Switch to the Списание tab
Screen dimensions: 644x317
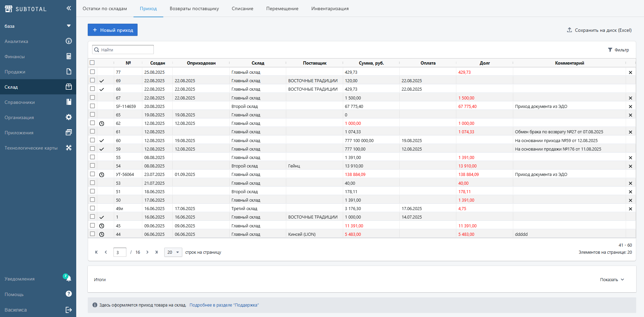pyautogui.click(x=242, y=8)
